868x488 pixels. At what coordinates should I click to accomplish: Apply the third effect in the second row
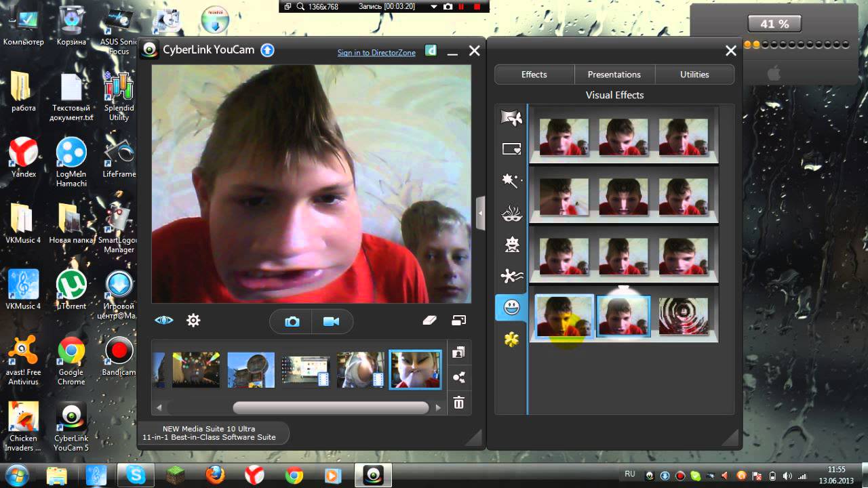tap(684, 197)
